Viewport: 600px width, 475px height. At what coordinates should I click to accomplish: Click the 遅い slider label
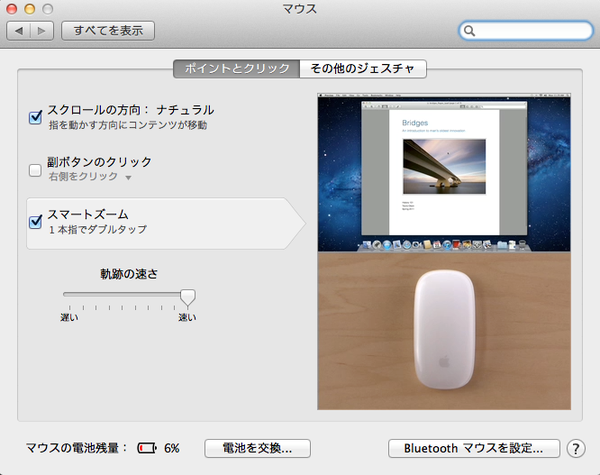69,317
